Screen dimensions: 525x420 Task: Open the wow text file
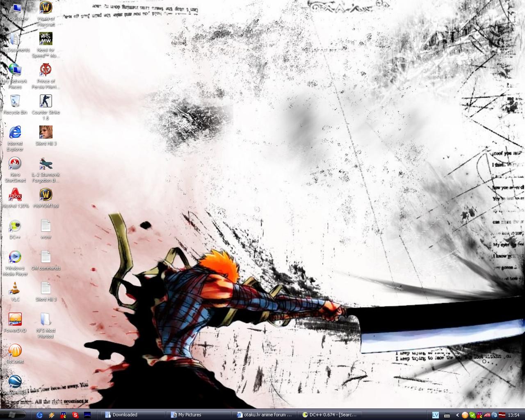pos(46,229)
